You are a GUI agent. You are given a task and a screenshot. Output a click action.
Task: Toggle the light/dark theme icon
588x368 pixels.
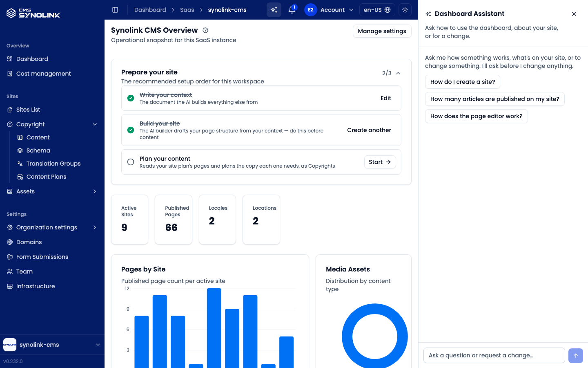[x=405, y=10]
